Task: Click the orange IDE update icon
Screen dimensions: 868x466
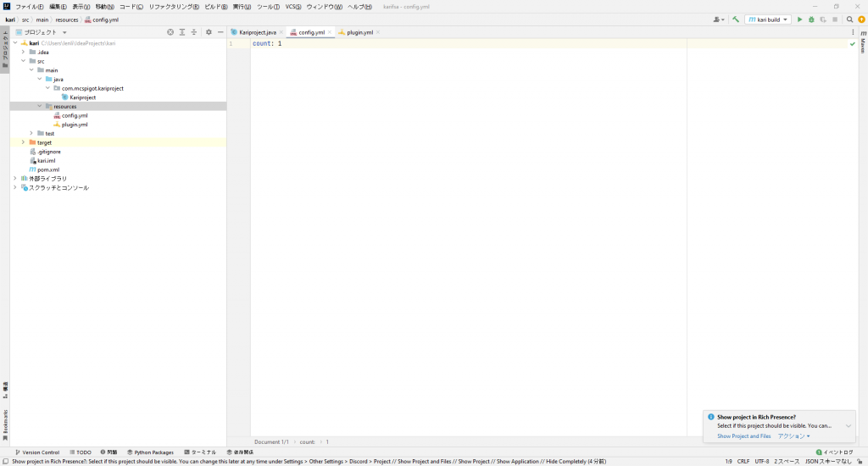Action: 861,19
